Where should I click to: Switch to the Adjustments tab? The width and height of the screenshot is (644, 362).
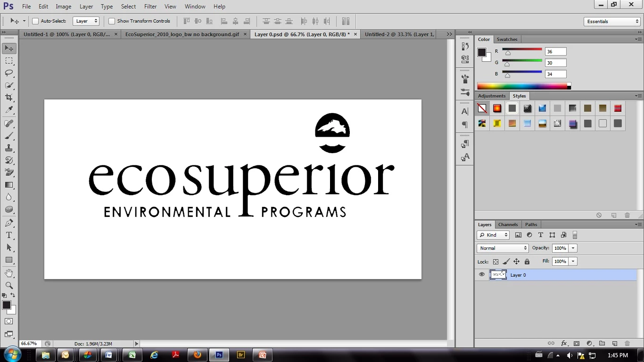(x=492, y=96)
